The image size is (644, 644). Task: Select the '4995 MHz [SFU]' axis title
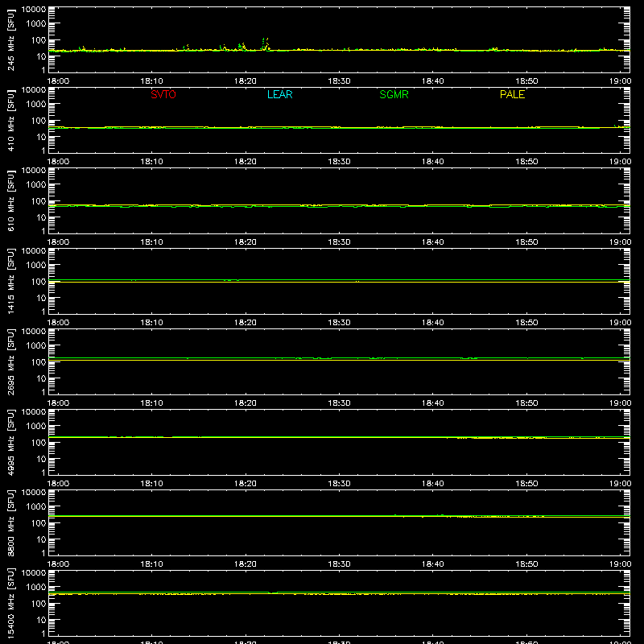[10, 442]
